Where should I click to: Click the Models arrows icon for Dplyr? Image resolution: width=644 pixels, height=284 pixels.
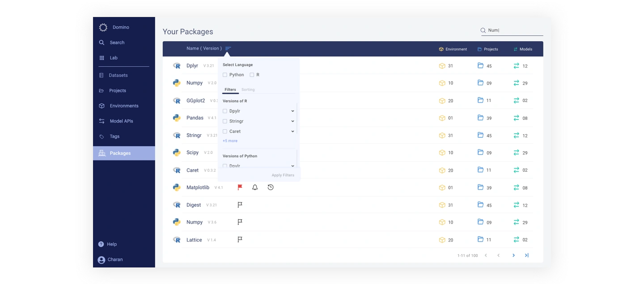click(x=516, y=66)
